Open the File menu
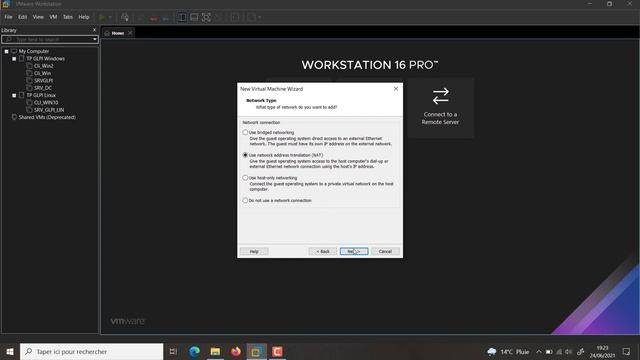This screenshot has height=360, width=640. tap(8, 17)
